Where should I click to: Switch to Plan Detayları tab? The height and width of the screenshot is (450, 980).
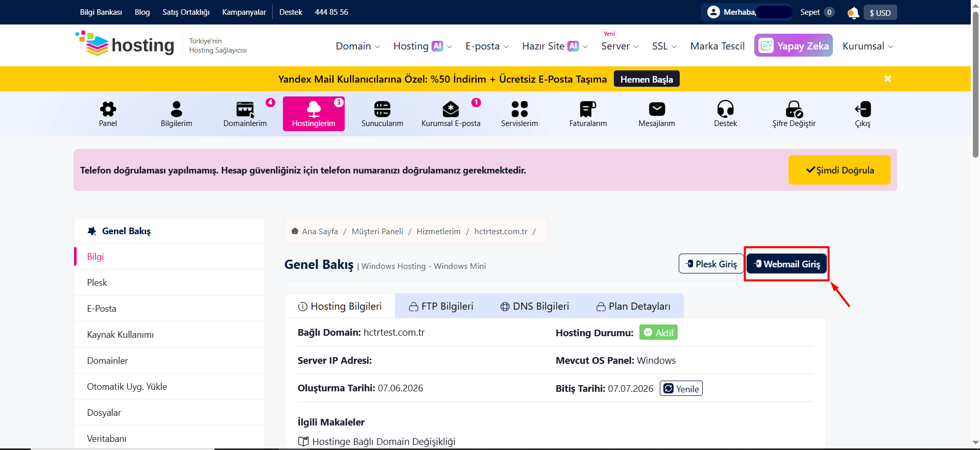pyautogui.click(x=633, y=306)
